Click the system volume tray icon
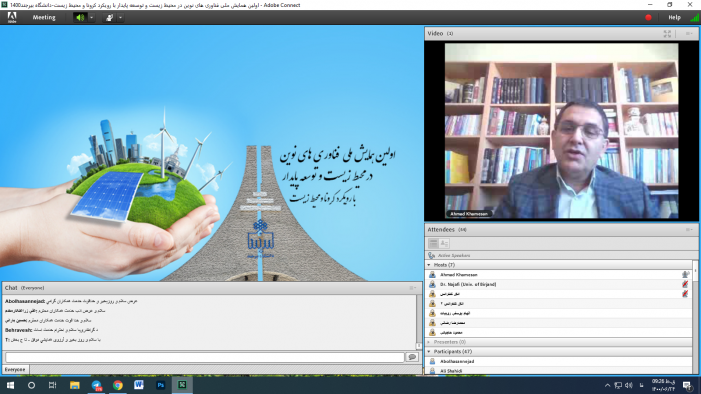 tap(629, 386)
